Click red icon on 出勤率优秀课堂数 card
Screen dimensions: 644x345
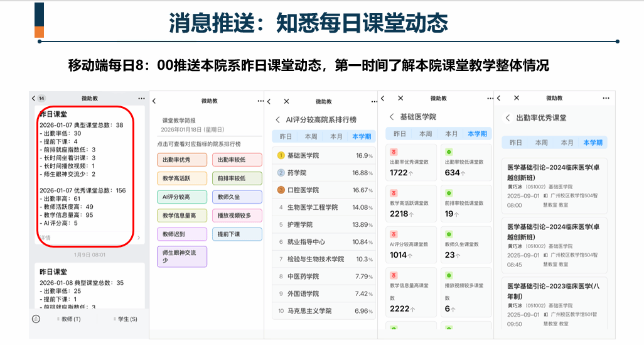tap(394, 152)
